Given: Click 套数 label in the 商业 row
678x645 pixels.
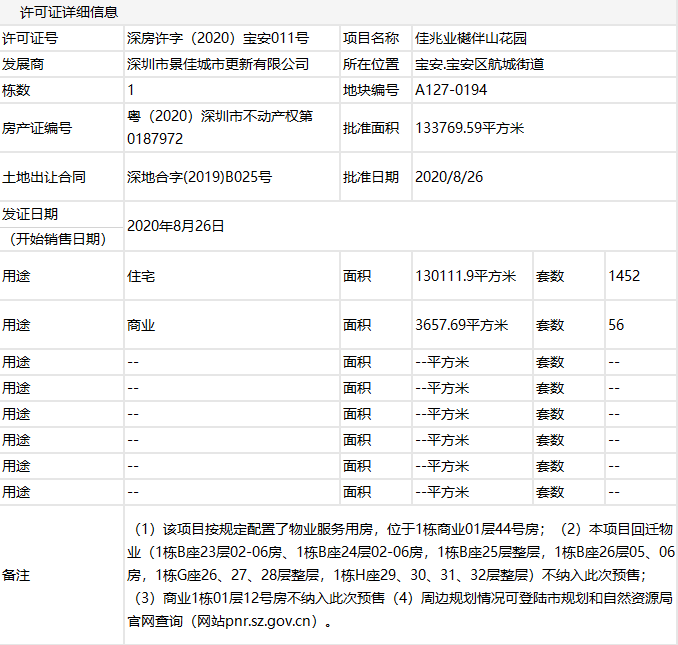Looking at the screenshot, I should [550, 325].
